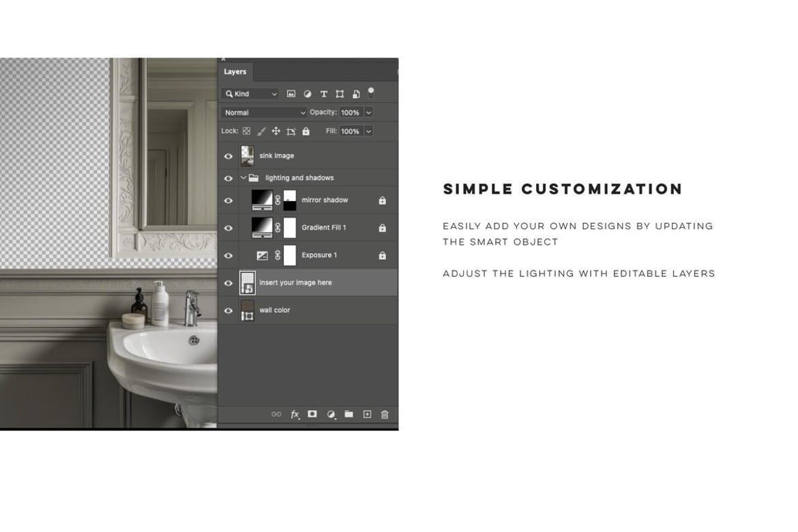The height and width of the screenshot is (532, 798).
Task: Hide the wall color layer
Action: coord(228,310)
